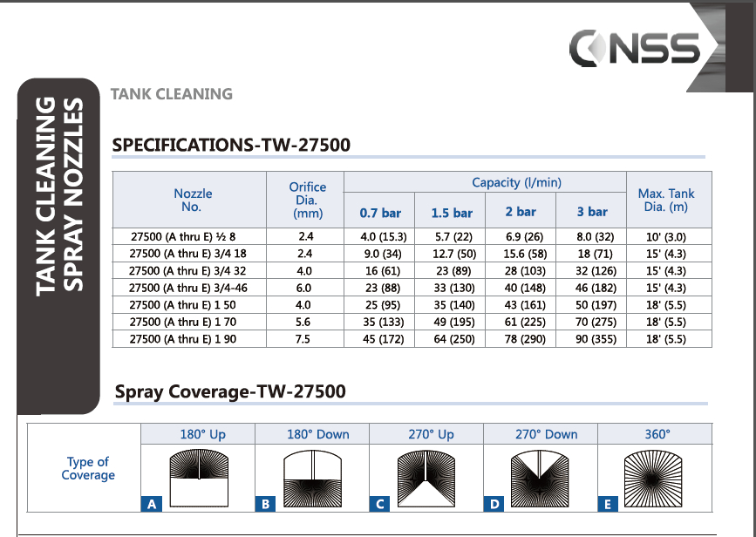
Task: Click the blue letter E badge
Action: [608, 504]
